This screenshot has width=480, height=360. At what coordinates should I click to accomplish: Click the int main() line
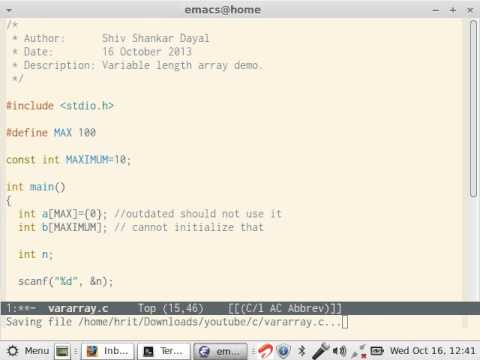click(36, 187)
